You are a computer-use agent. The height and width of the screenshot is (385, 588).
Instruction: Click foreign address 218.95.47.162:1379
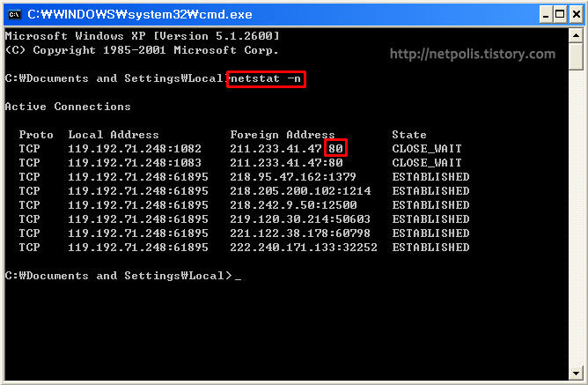(x=293, y=177)
